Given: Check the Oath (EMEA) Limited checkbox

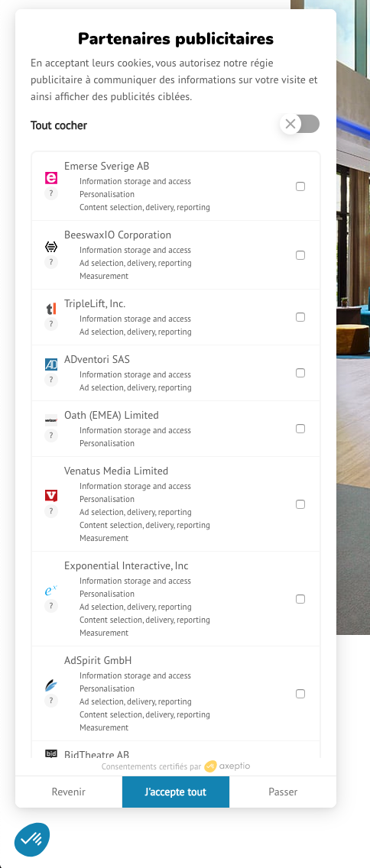Looking at the screenshot, I should 300,429.
